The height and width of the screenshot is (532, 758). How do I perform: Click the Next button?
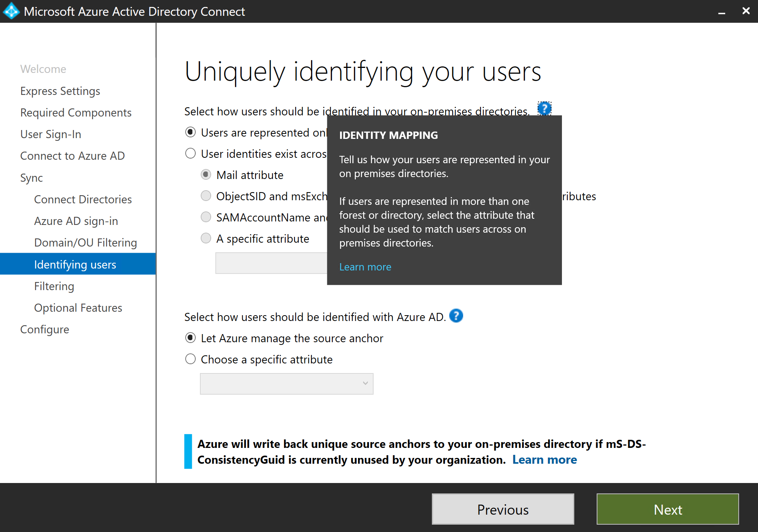click(667, 509)
